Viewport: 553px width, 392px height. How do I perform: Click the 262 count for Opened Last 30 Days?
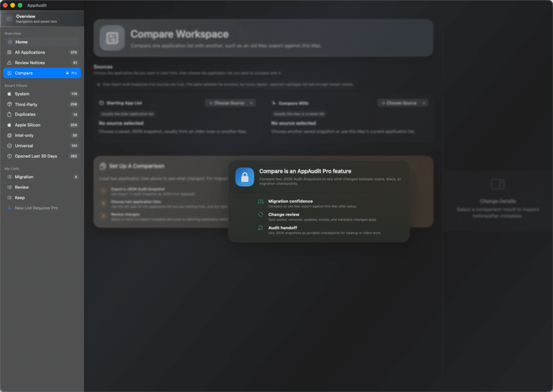click(73, 156)
